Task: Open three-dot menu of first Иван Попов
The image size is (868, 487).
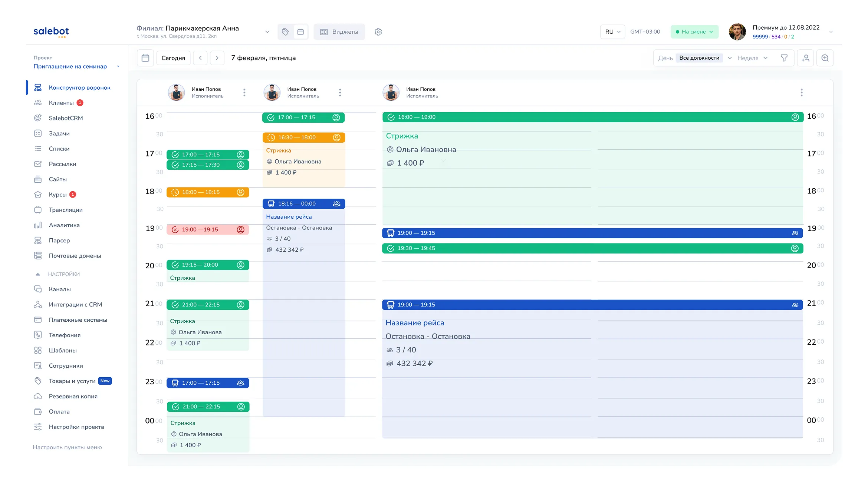Action: (244, 92)
